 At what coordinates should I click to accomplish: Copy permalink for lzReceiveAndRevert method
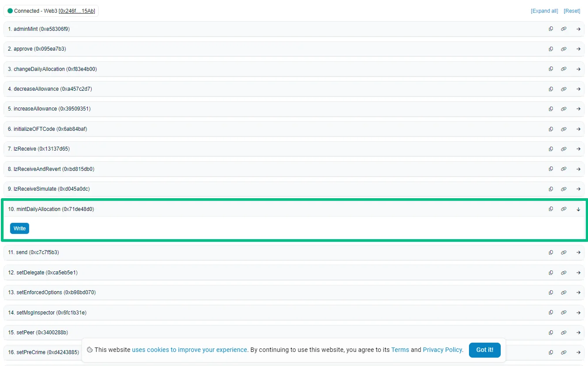point(563,169)
